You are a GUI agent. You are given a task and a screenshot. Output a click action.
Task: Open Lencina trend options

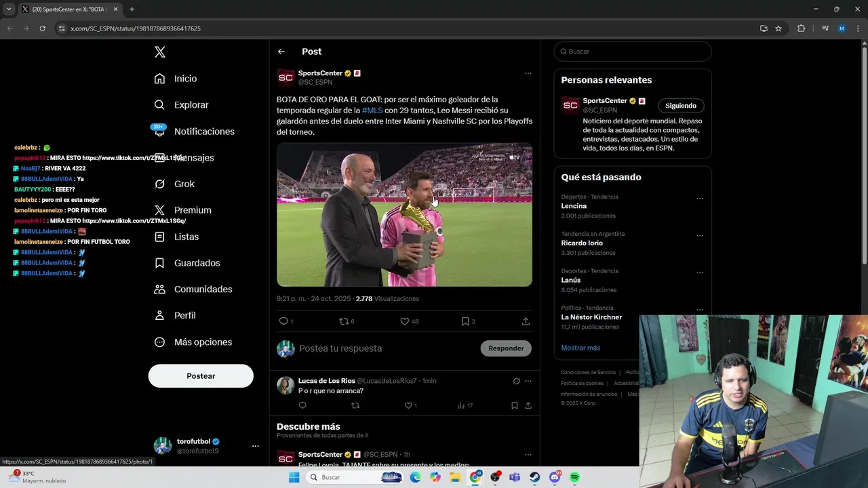pos(700,199)
